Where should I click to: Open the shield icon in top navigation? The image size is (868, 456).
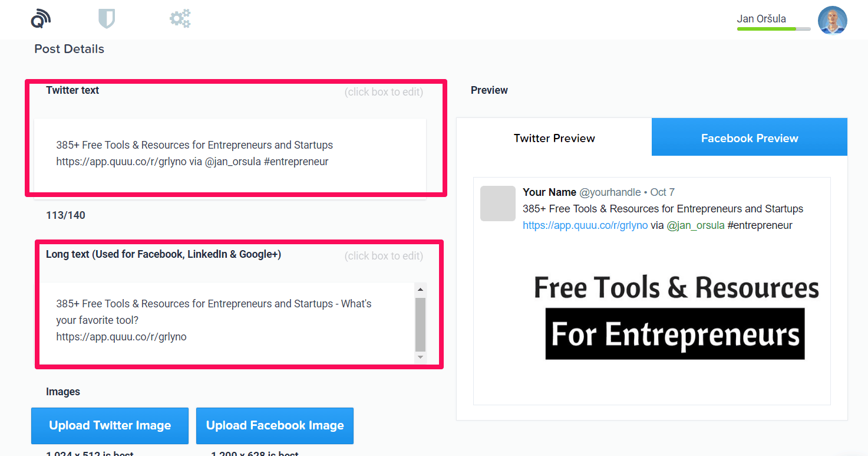[x=107, y=19]
